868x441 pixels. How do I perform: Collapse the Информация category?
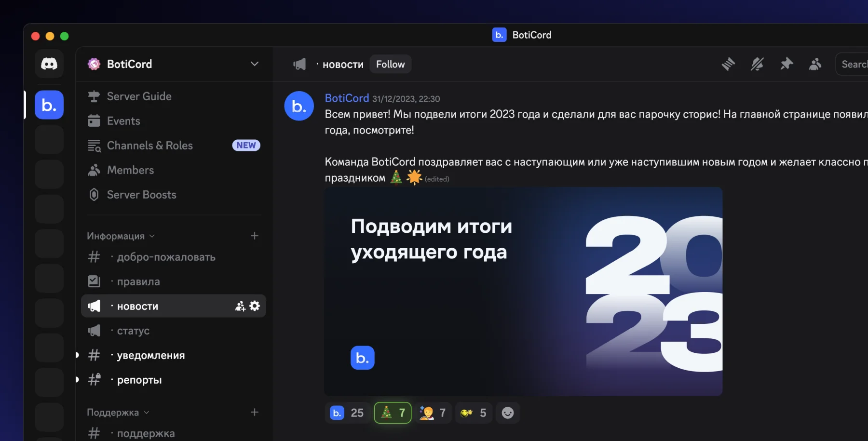(121, 236)
